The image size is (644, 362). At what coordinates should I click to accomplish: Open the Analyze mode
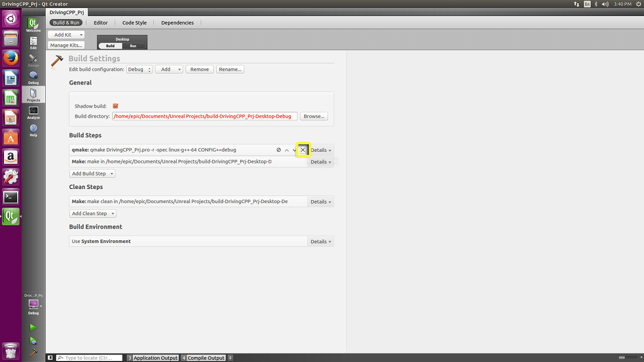[33, 112]
